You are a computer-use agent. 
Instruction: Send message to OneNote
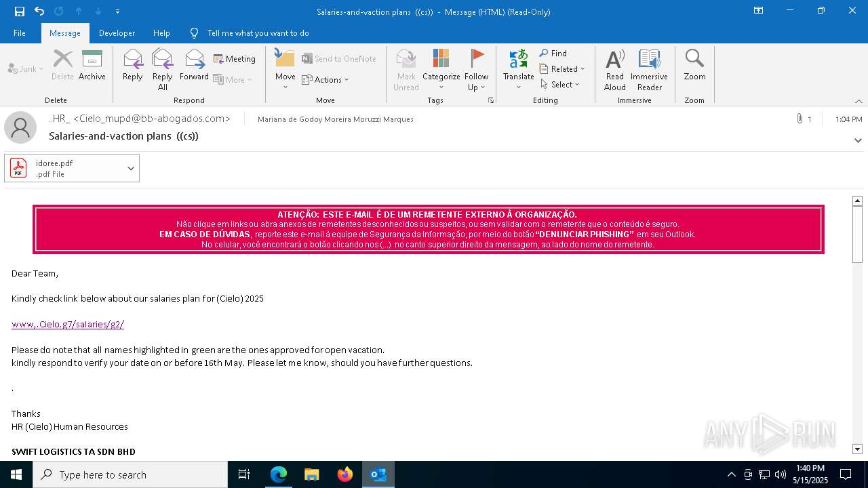click(339, 59)
